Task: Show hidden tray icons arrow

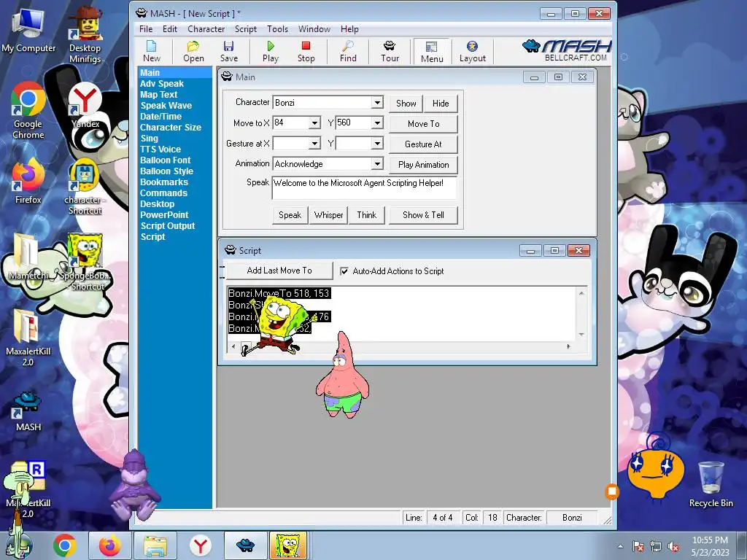Action: tap(620, 547)
